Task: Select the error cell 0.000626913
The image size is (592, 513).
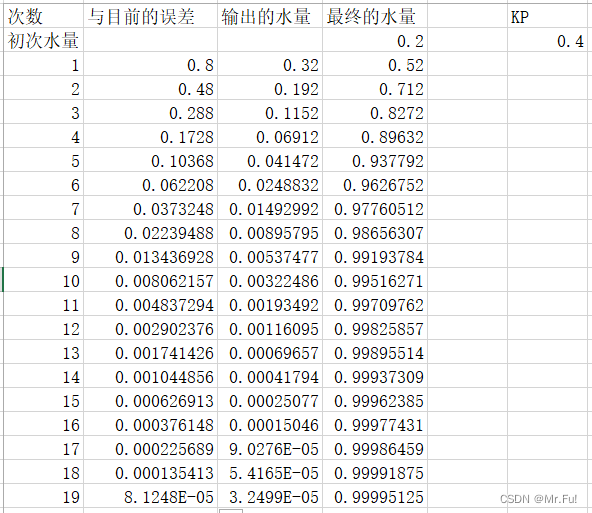Action: 150,400
